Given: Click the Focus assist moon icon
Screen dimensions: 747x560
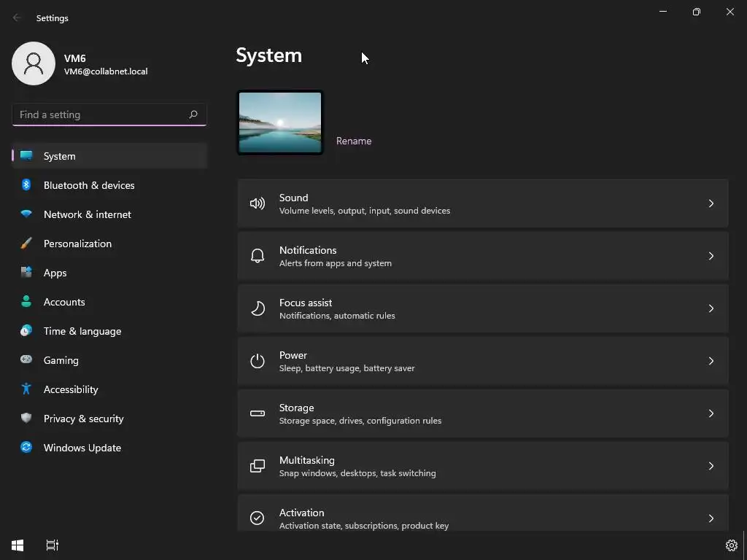Looking at the screenshot, I should (258, 308).
